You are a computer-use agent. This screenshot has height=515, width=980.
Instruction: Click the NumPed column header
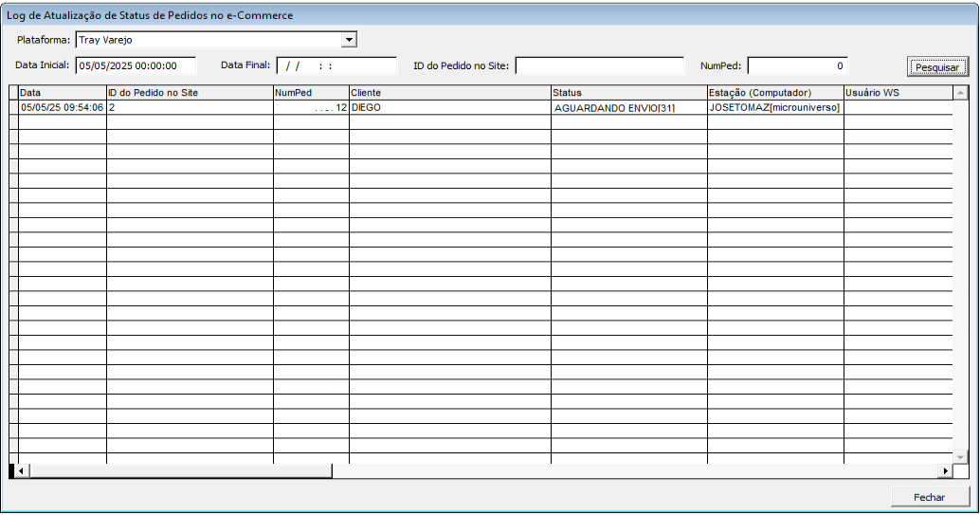point(311,93)
